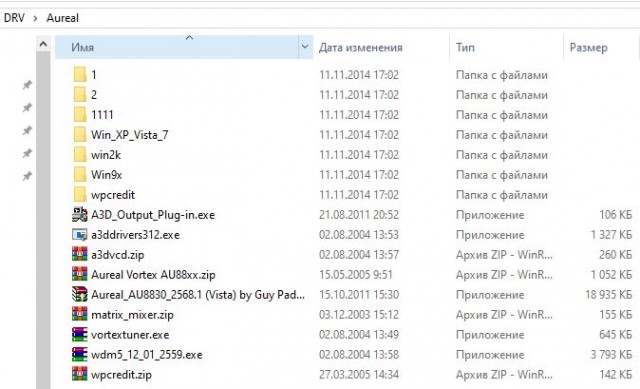Click the sidebar vertical scrollbar track

[43, 220]
